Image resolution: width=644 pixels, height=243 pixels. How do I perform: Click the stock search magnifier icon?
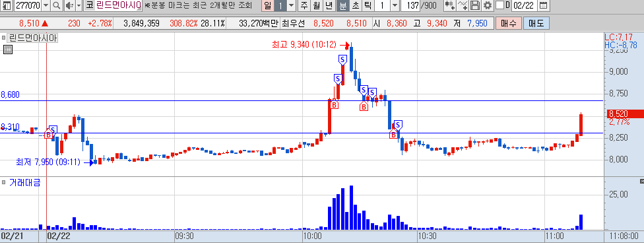[57, 6]
